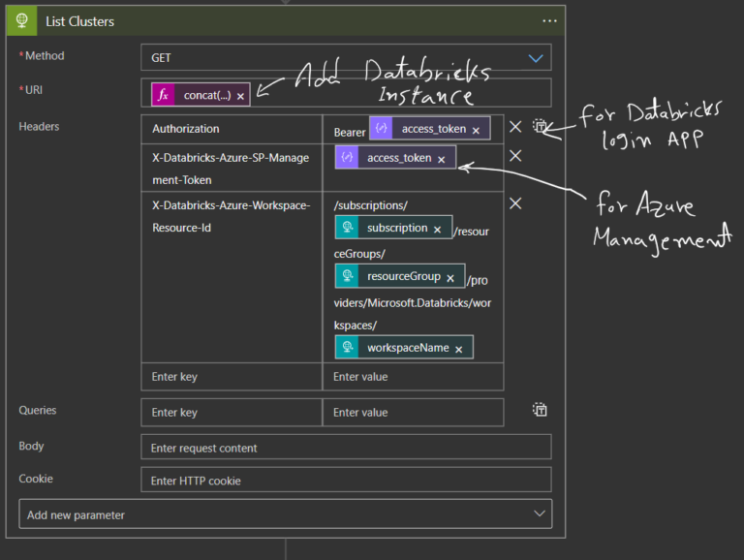The width and height of the screenshot is (744, 560).
Task: Click the Bearer text in Authorization value
Action: 350,133
